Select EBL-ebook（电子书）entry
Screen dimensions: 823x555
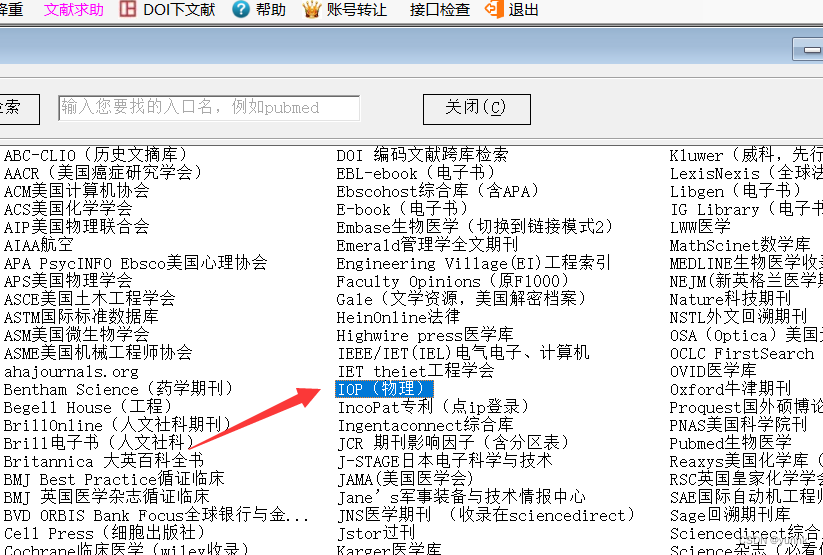(x=416, y=173)
